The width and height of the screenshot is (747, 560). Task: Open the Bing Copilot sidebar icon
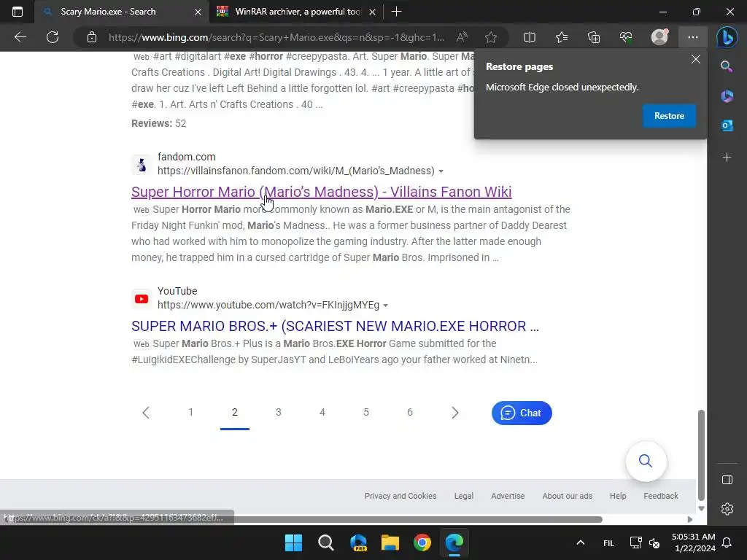point(727,37)
